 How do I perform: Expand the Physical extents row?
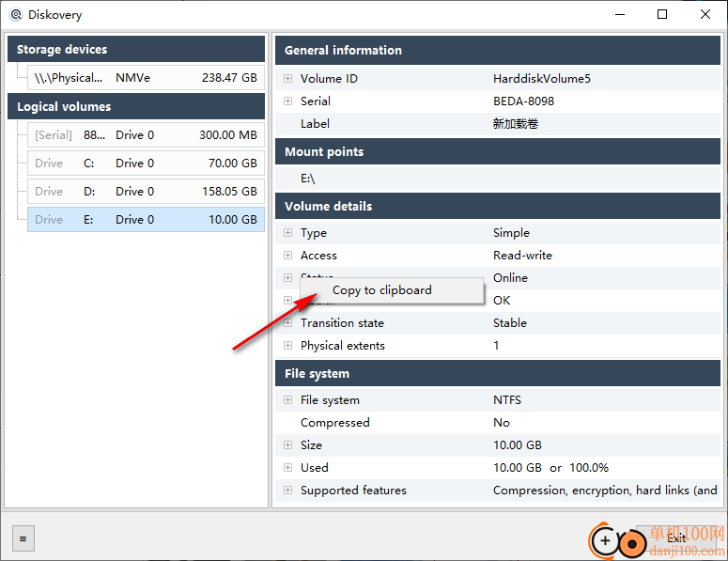(x=287, y=346)
